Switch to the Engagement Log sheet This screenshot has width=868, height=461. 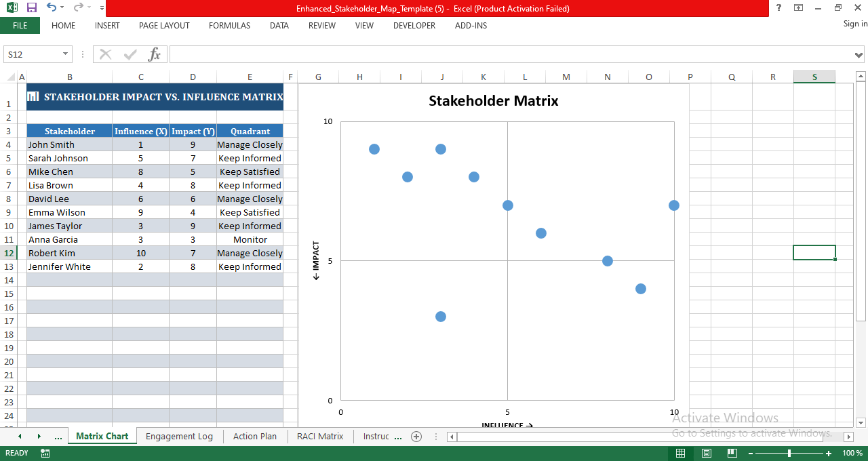[x=179, y=436]
